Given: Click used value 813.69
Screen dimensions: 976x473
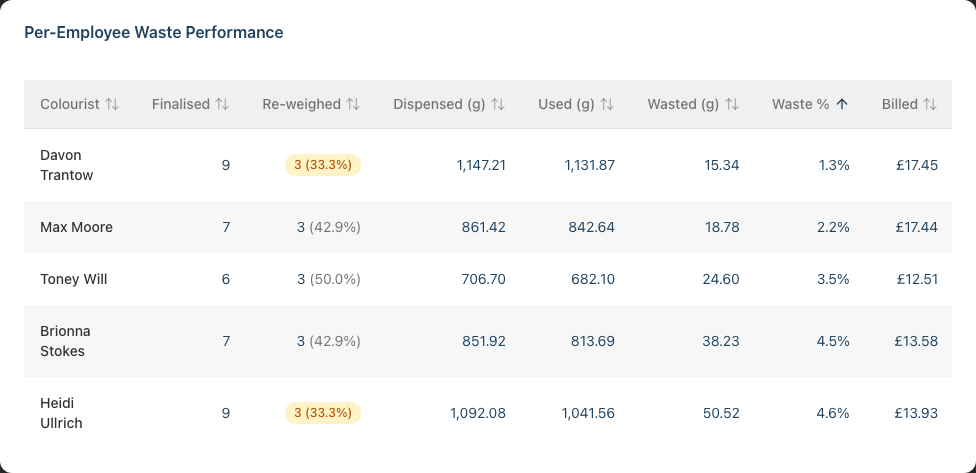Looking at the screenshot, I should (x=593, y=341).
